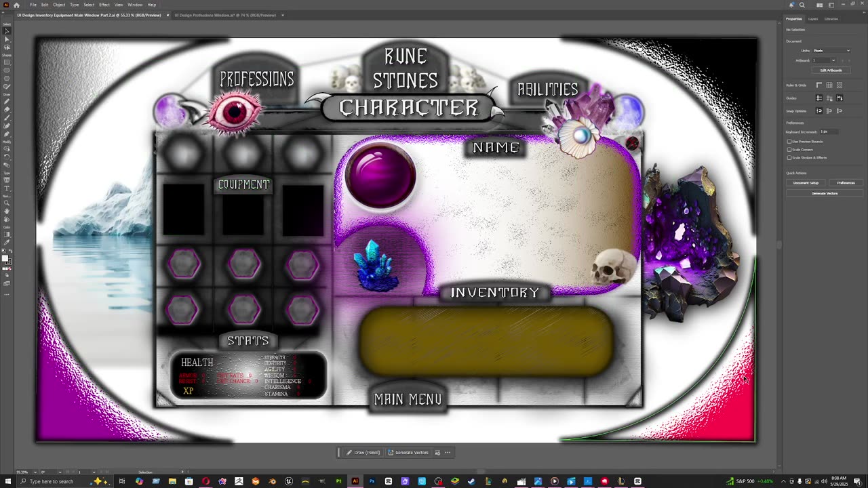Click the Fill color swatch in toolbar
This screenshot has height=488, width=868.
[x=5, y=258]
